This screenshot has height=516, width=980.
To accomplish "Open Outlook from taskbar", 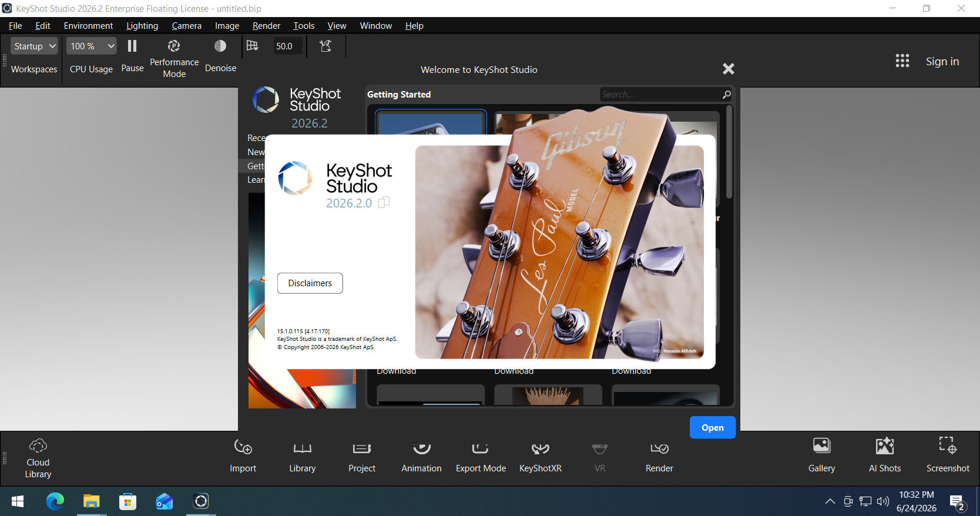I will [x=165, y=501].
